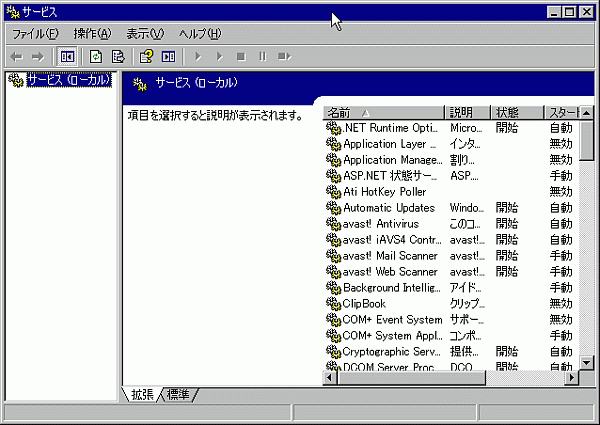Viewport: 600px width, 425px height.
Task: Click the Background Intellig... service icon
Action: (x=333, y=288)
